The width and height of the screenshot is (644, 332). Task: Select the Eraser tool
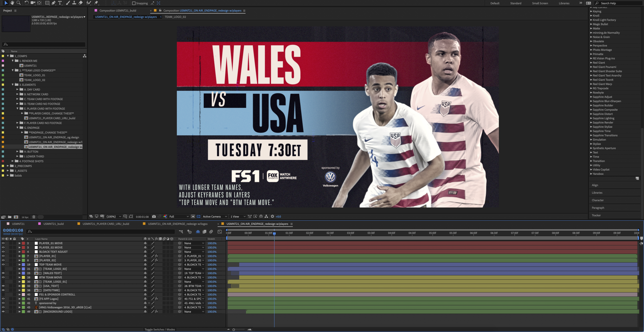coord(80,3)
